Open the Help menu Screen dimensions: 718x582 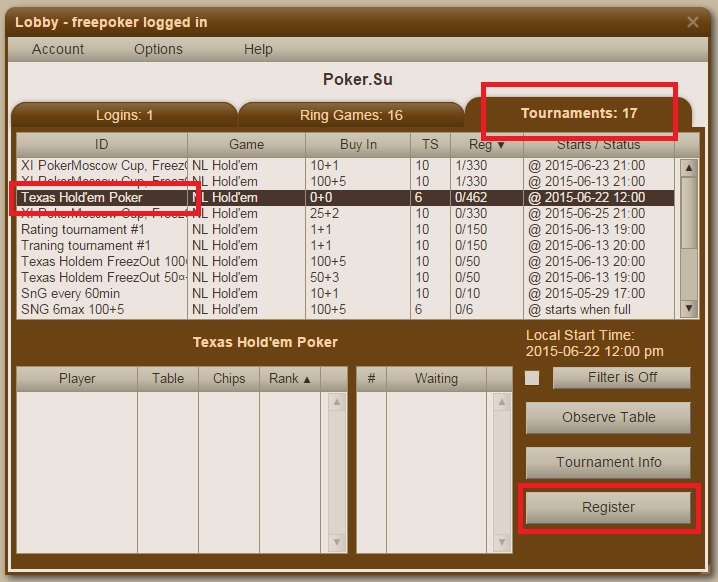(258, 49)
